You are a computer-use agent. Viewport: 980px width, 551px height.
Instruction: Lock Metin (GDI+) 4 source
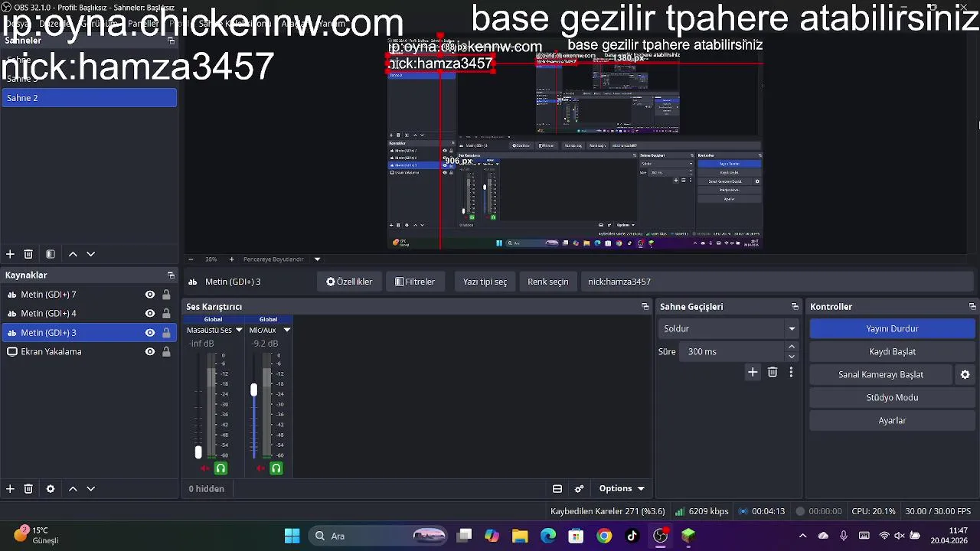coord(166,313)
